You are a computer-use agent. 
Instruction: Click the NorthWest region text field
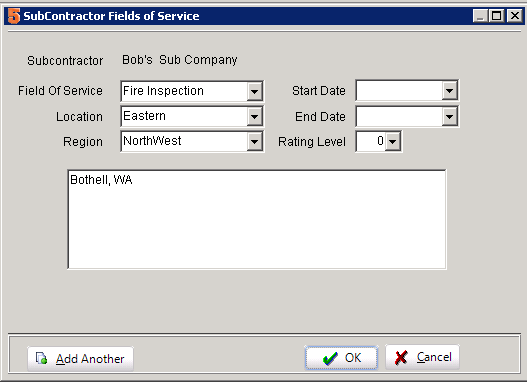click(184, 141)
